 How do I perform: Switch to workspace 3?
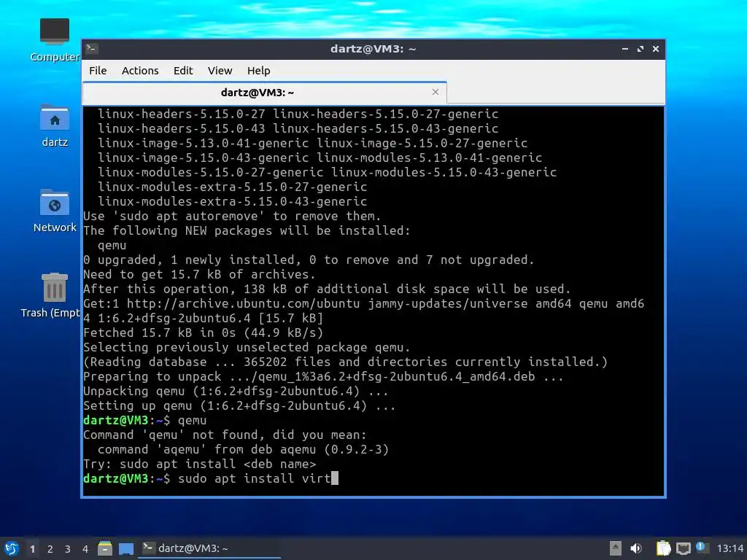pos(68,549)
